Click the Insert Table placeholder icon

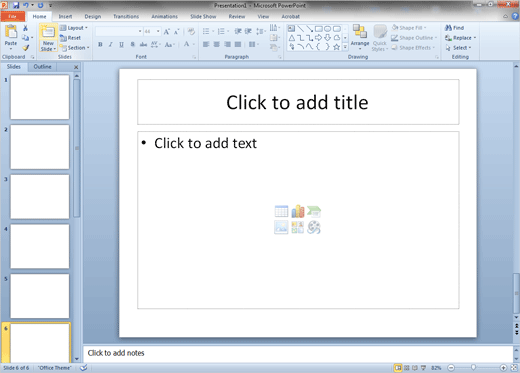click(281, 211)
